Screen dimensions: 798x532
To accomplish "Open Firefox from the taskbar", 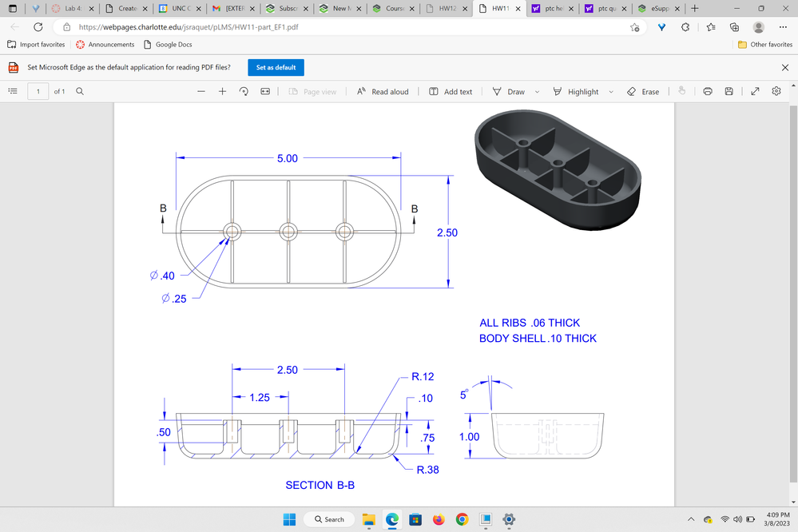I will pos(439,519).
